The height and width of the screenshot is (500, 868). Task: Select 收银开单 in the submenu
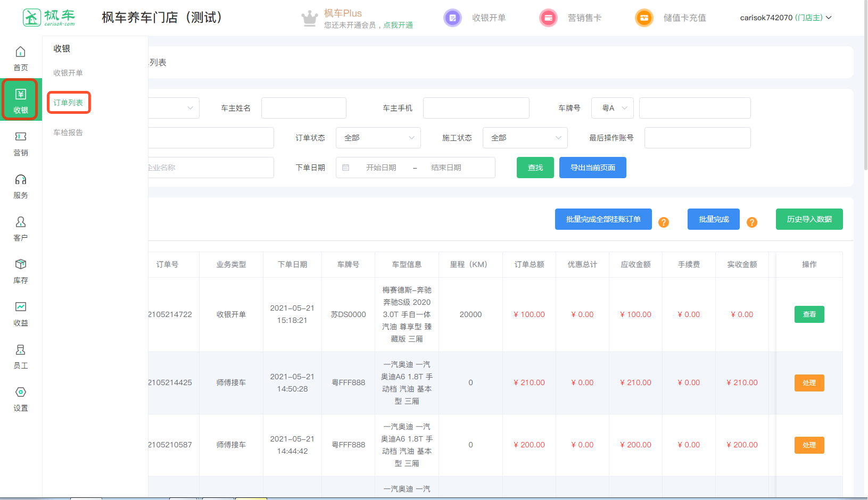pos(68,73)
